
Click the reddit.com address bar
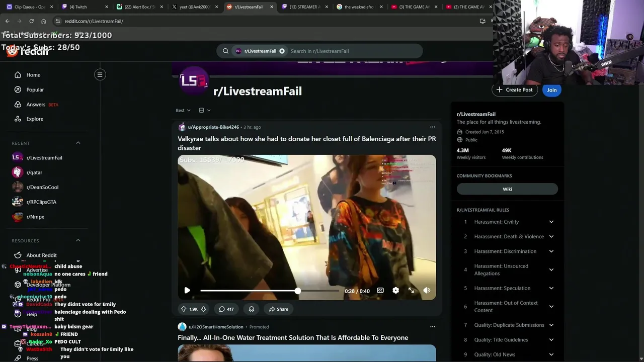pos(267,21)
